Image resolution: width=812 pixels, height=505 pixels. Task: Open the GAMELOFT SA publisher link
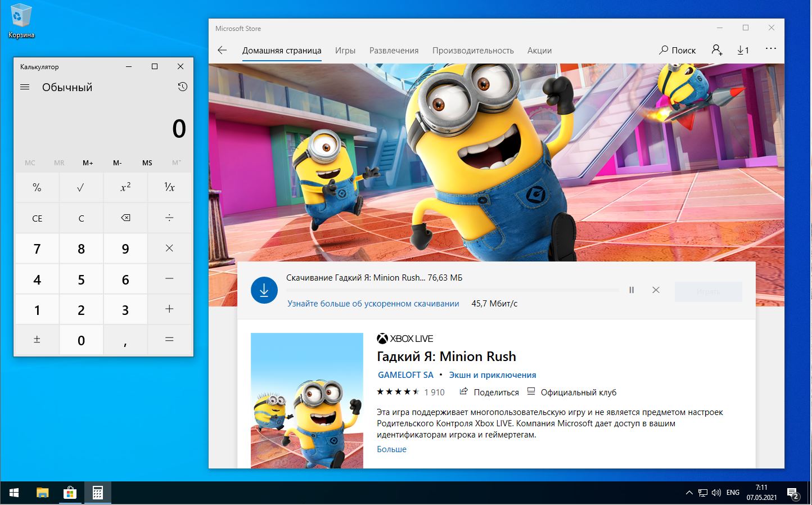(x=405, y=375)
